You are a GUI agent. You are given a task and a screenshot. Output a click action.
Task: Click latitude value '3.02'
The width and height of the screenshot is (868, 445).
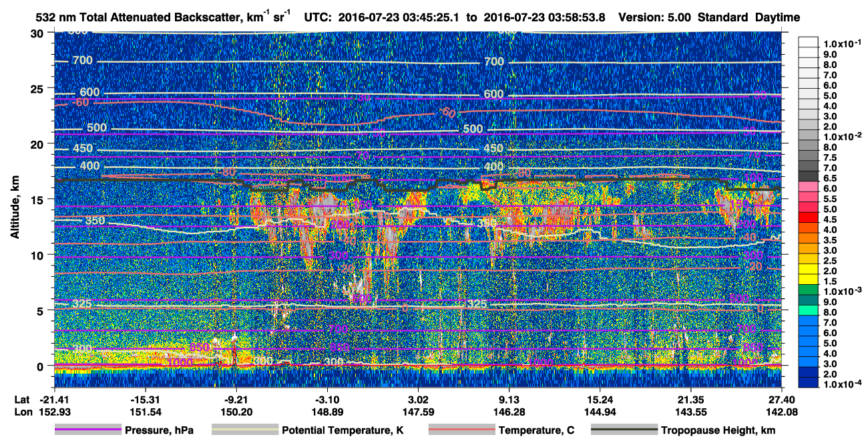click(x=418, y=399)
